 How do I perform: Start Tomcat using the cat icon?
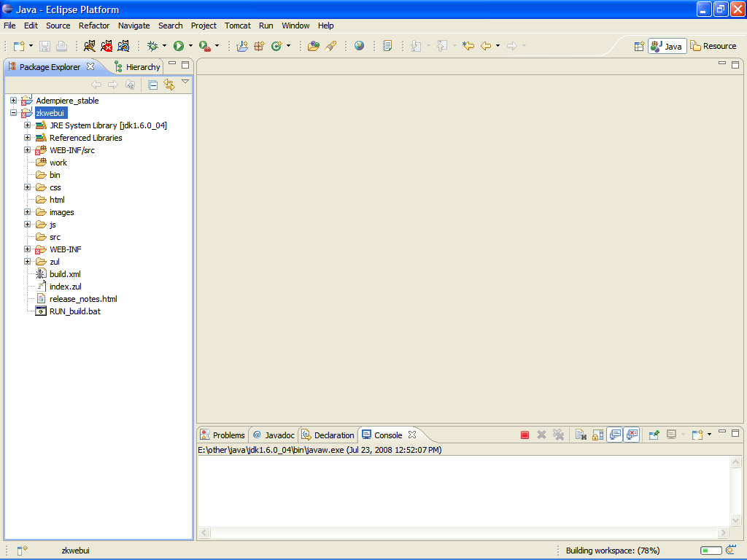[90, 46]
